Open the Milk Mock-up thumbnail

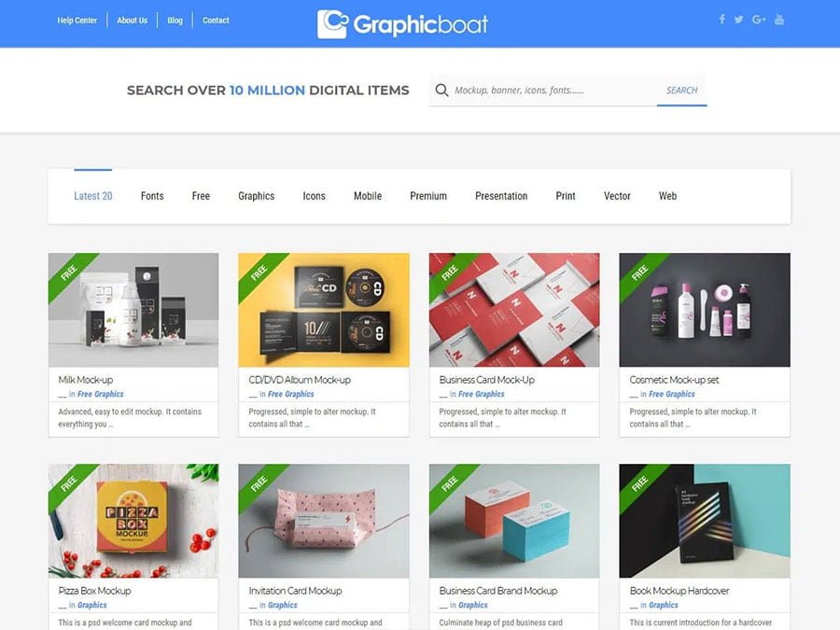click(133, 310)
